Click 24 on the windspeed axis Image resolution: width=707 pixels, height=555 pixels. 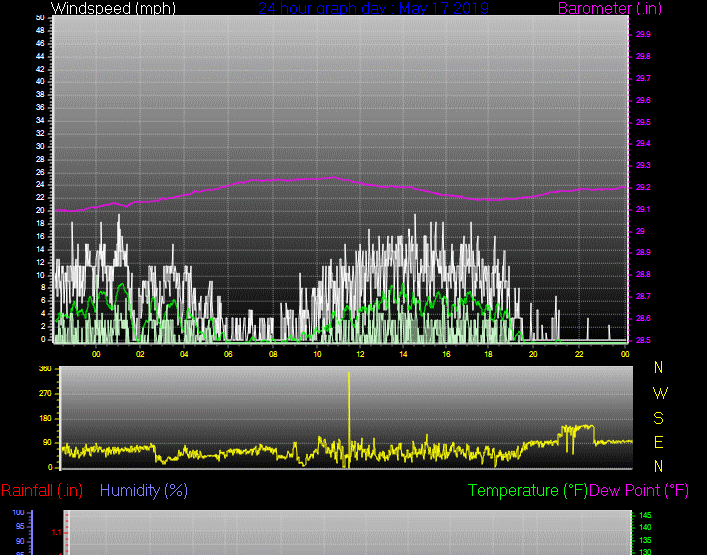40,184
